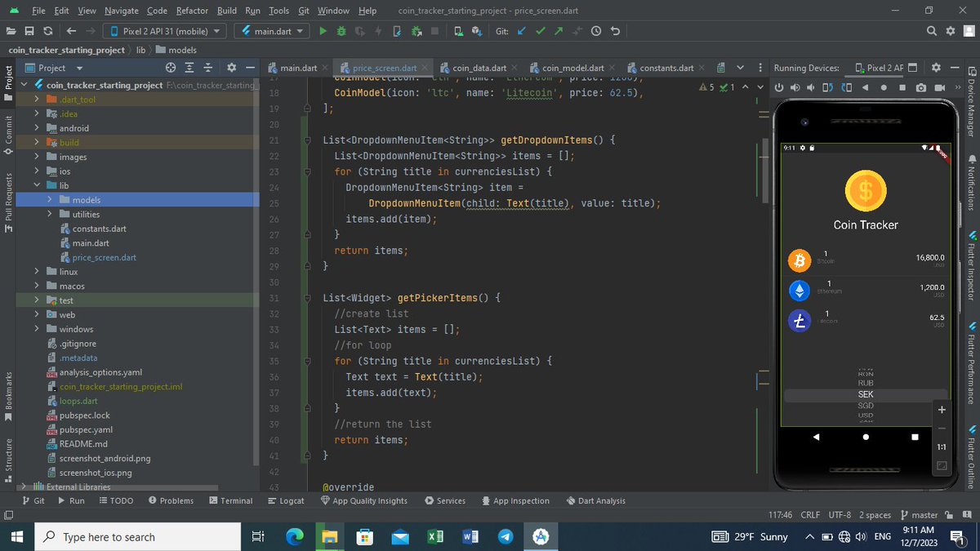Expand the utilities folder
980x551 pixels.
[x=51, y=214]
